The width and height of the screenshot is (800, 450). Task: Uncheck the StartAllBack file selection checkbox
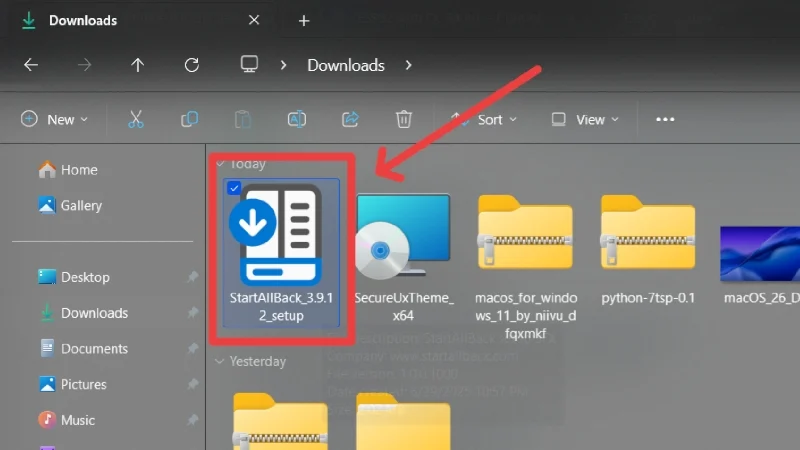click(234, 188)
